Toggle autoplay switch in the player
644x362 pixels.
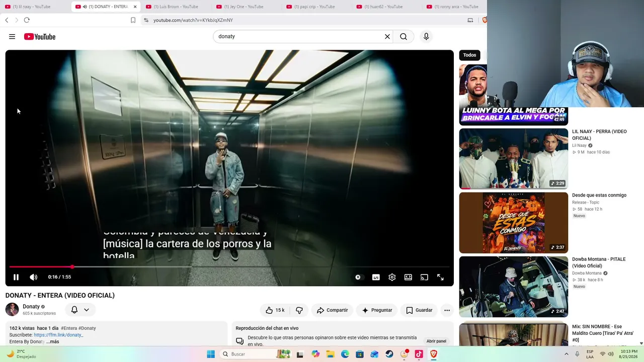tap(358, 277)
